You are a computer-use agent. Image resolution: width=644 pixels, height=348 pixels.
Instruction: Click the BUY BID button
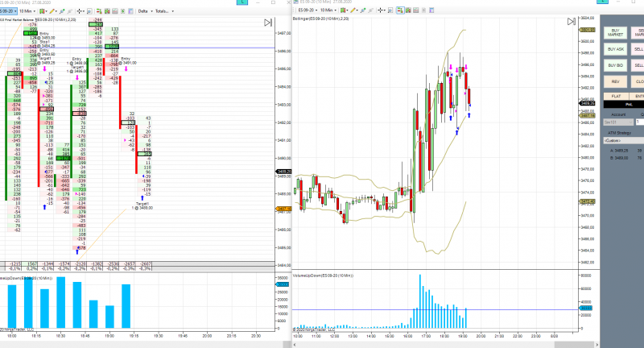pos(615,65)
